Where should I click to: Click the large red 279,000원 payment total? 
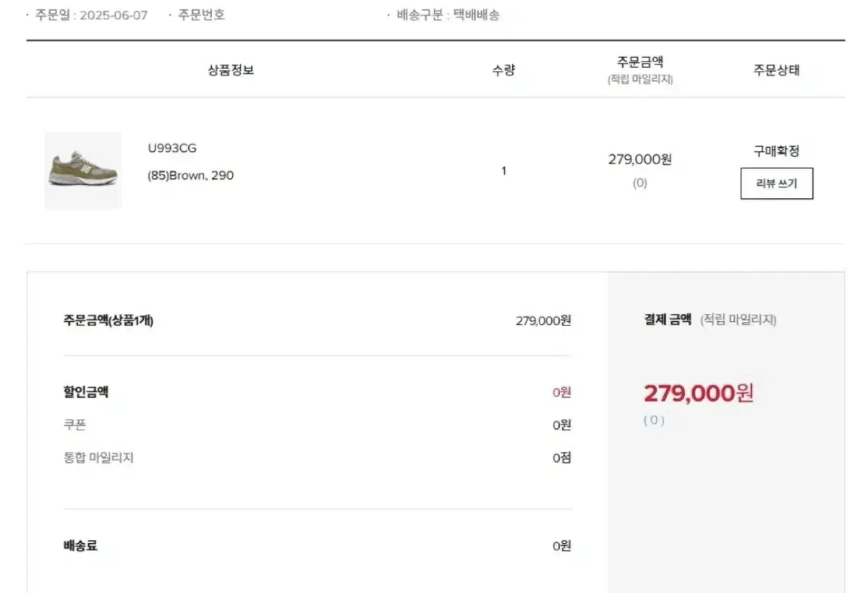click(x=698, y=393)
